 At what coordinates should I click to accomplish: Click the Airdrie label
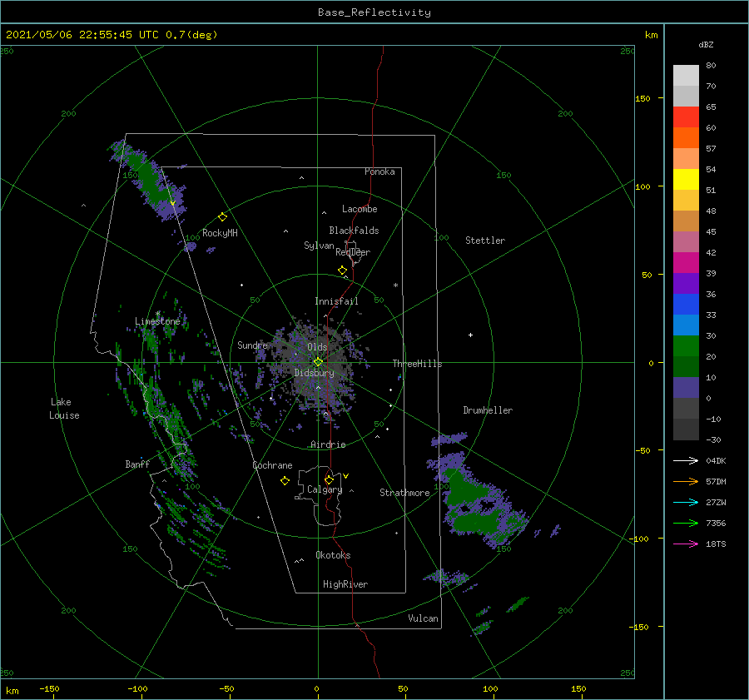(x=328, y=444)
